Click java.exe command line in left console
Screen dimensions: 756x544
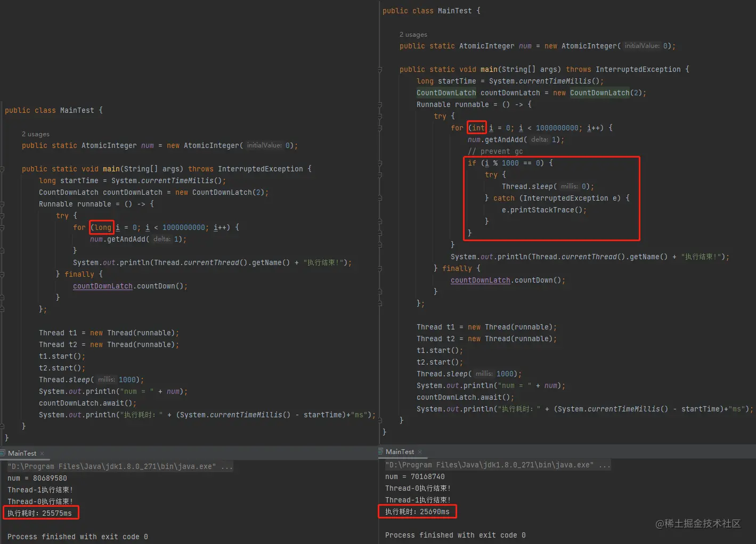tap(120, 466)
